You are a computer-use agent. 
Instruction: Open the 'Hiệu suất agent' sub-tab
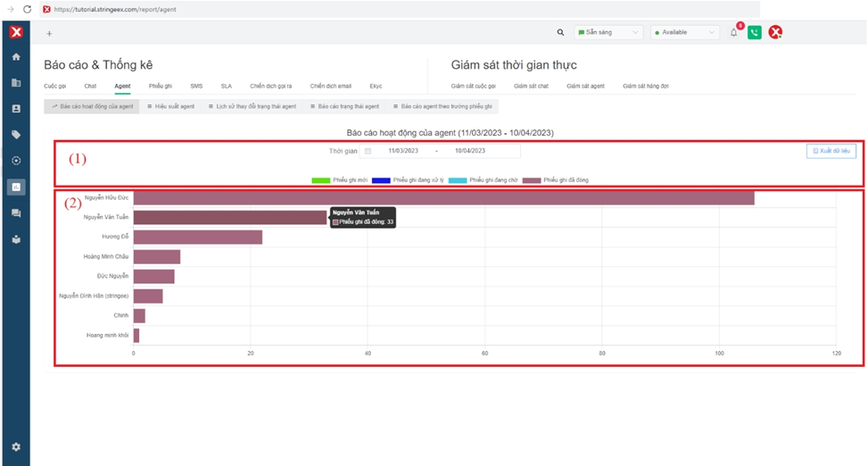(x=170, y=106)
